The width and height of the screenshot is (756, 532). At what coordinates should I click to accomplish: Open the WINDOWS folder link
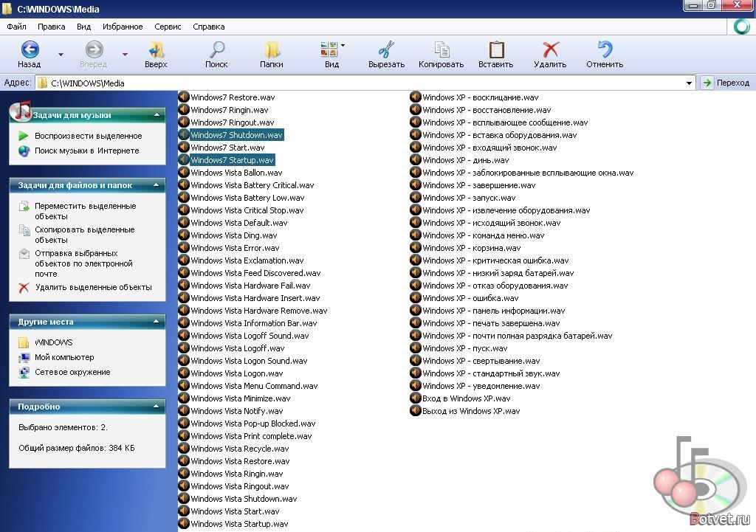click(x=53, y=342)
